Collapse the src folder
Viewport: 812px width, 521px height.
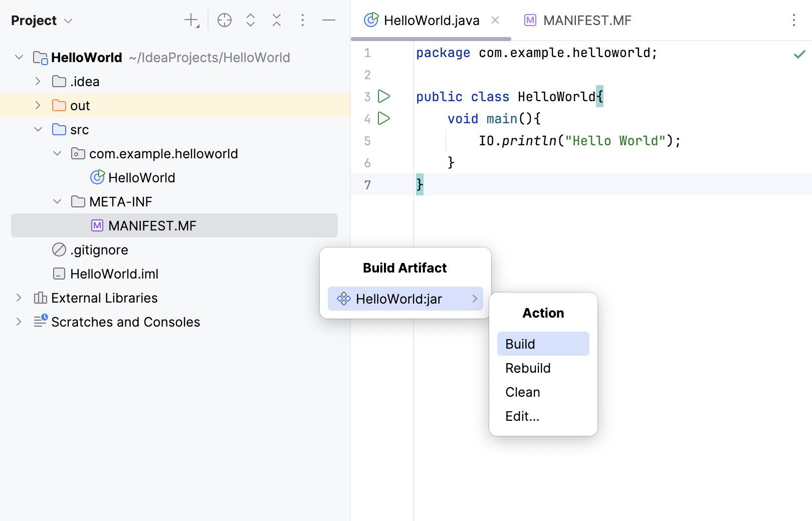click(x=38, y=129)
